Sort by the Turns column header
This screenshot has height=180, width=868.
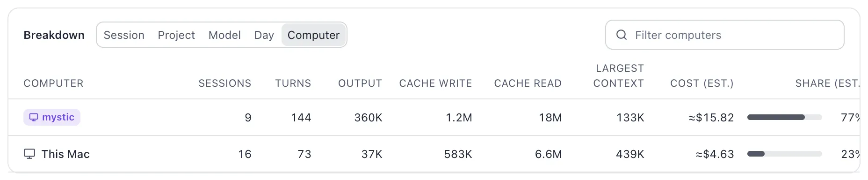(x=293, y=83)
